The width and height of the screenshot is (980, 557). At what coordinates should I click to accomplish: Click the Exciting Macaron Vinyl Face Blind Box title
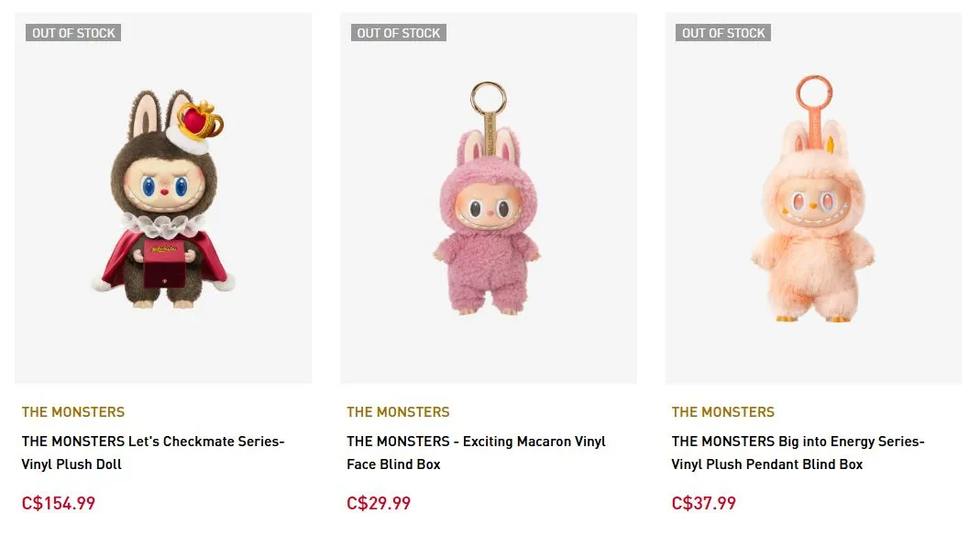[x=476, y=453]
